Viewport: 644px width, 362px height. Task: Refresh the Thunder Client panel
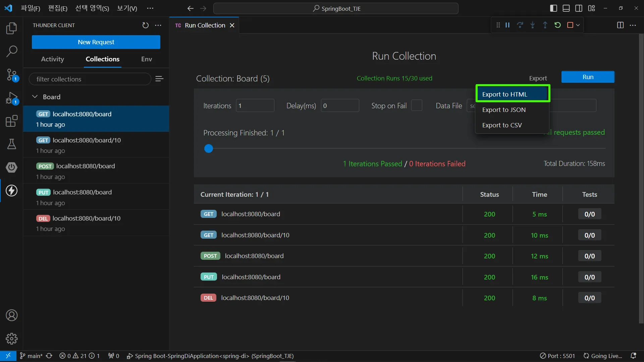tap(145, 25)
